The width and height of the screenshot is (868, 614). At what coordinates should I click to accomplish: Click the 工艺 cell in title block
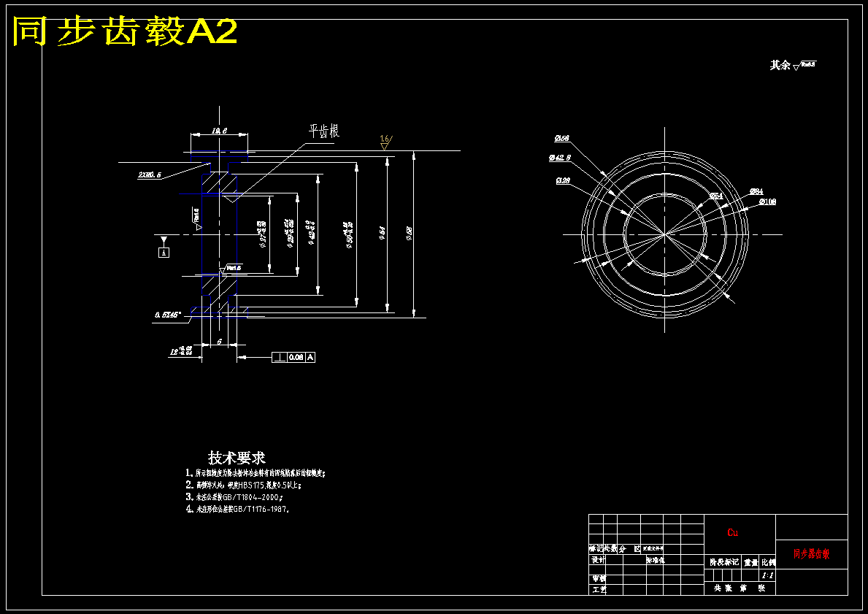tap(599, 590)
